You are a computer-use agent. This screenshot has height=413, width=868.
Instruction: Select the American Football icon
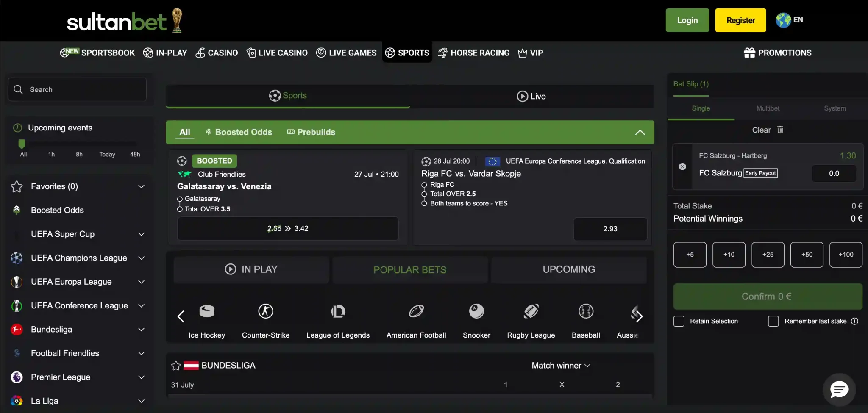coord(416,311)
